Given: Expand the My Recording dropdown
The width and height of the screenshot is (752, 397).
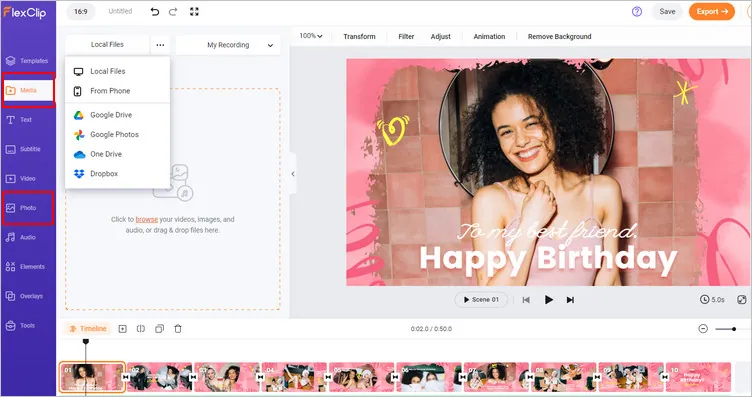Looking at the screenshot, I should [228, 45].
